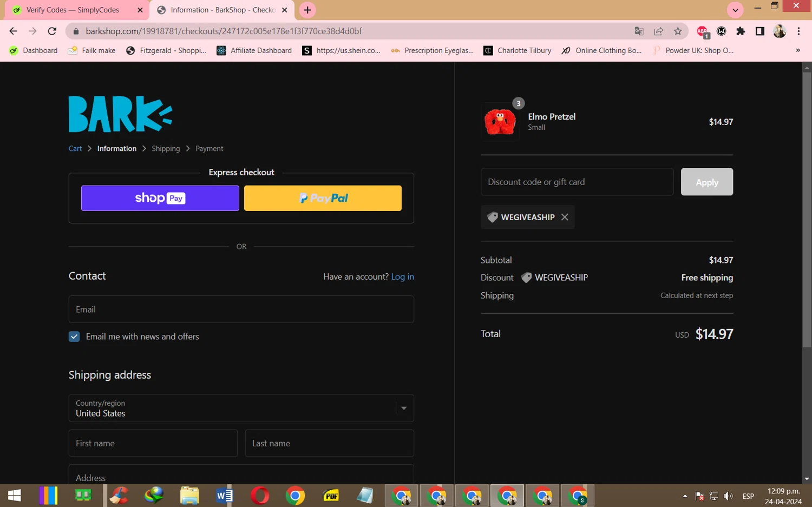Open the Windows Start menu

point(15,496)
